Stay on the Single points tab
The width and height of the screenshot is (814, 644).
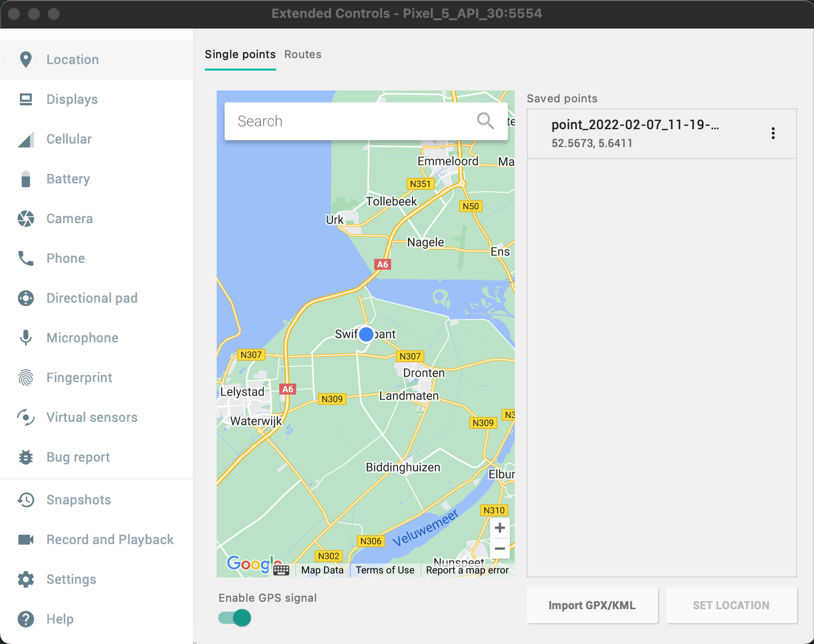pyautogui.click(x=240, y=54)
